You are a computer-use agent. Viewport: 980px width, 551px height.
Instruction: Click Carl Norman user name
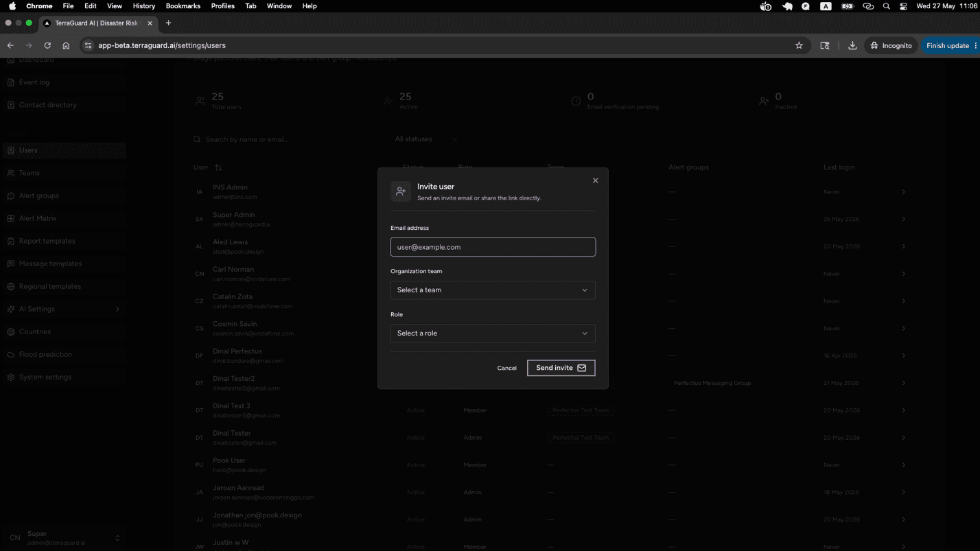point(233,270)
